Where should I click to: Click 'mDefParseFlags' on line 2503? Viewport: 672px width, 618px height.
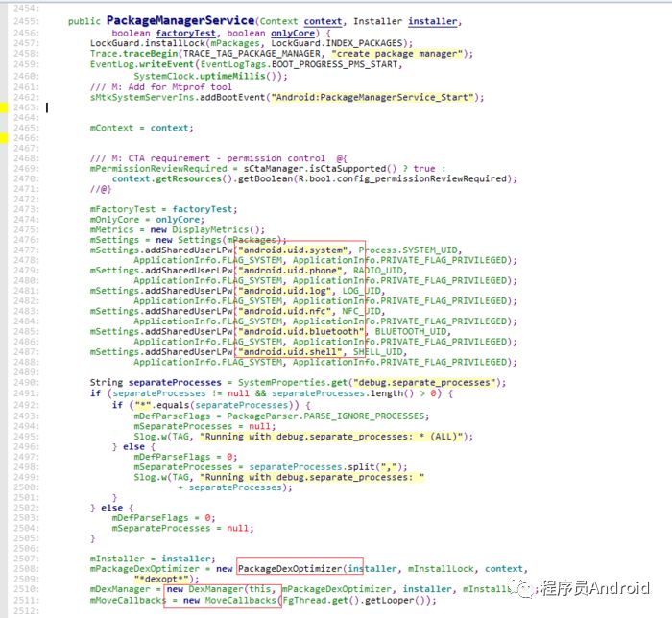[150, 518]
